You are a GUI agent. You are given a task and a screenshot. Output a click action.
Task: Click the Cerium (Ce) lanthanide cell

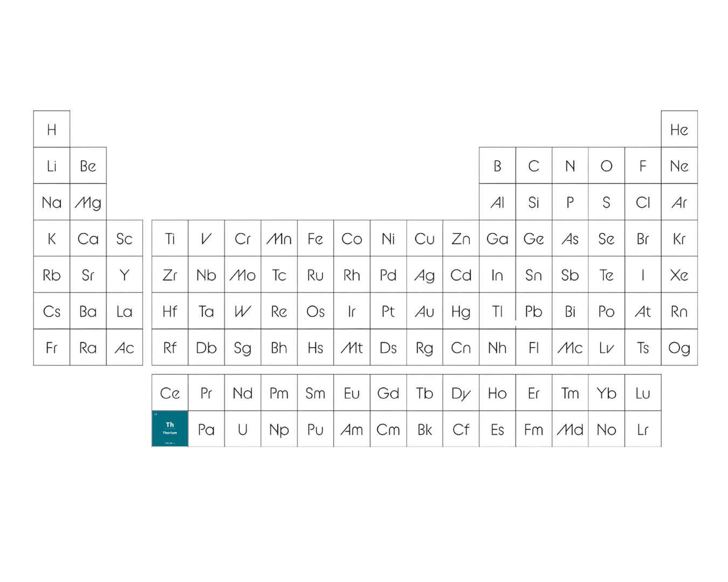point(170,393)
